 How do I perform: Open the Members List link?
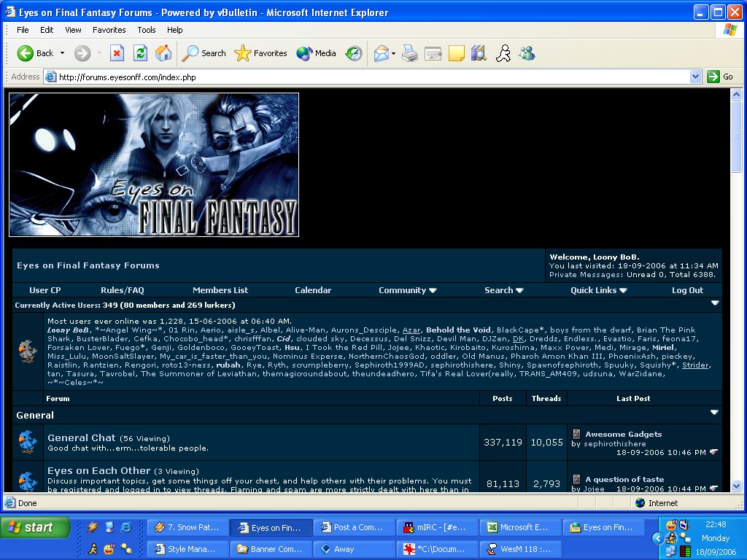(220, 290)
